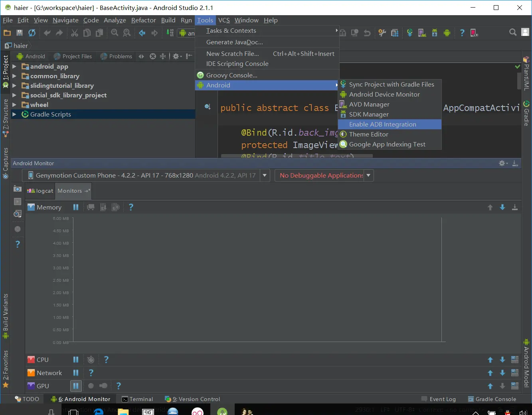Viewport: 532px width, 415px height.
Task: Open the Gradle Console tool window
Action: coord(492,399)
